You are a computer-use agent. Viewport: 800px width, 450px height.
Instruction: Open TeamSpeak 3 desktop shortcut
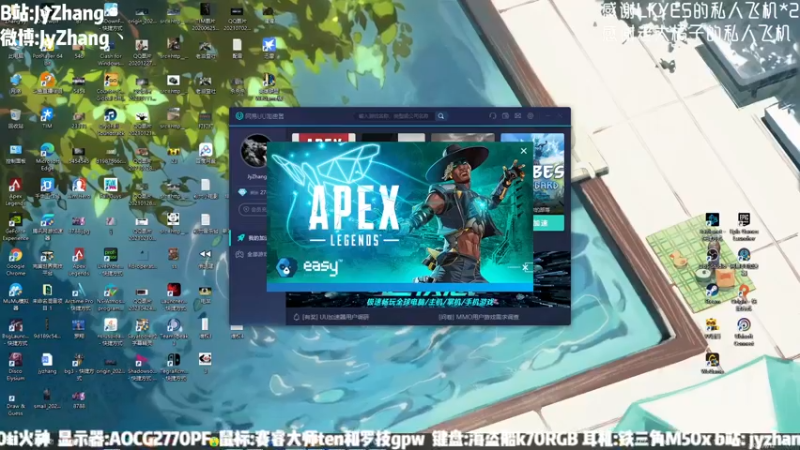tap(173, 332)
